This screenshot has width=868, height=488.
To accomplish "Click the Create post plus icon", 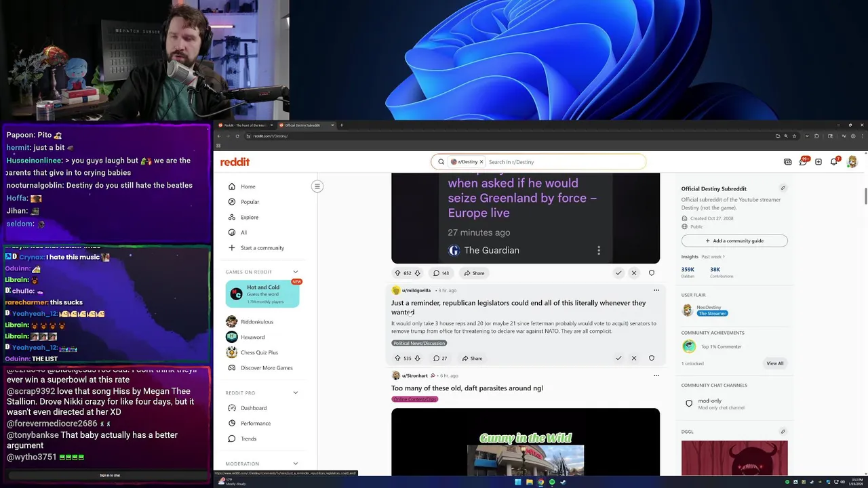I will 818,162.
